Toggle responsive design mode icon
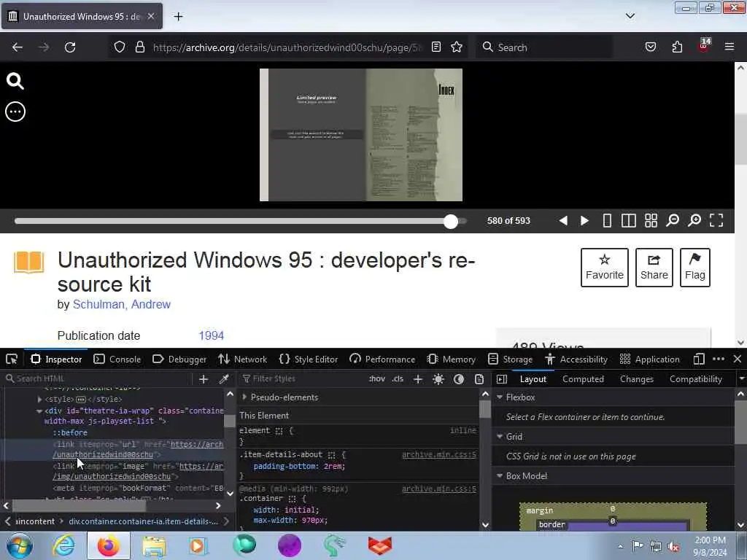The image size is (747, 560). point(699,359)
